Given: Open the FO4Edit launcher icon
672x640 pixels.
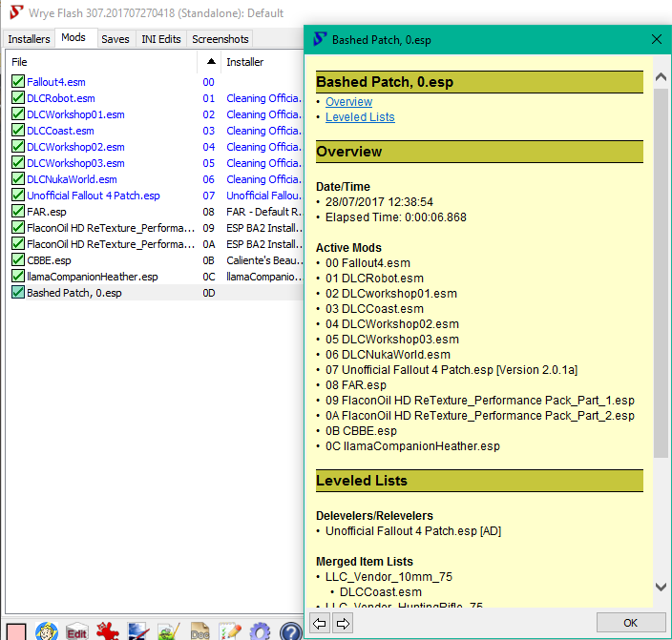Looking at the screenshot, I should coord(76,631).
